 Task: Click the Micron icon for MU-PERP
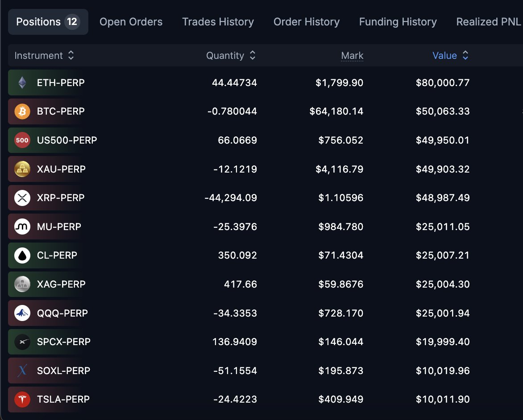[22, 226]
